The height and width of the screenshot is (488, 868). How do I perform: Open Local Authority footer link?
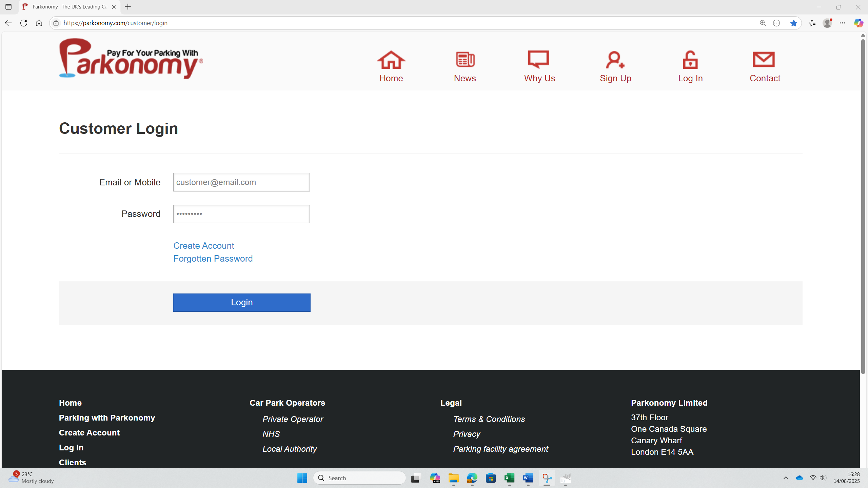click(290, 449)
